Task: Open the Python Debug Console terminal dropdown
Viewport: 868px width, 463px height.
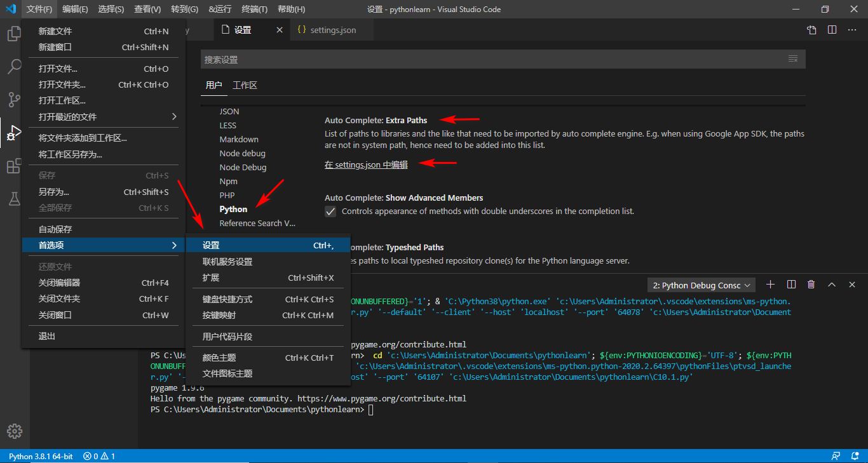Action: (x=701, y=285)
